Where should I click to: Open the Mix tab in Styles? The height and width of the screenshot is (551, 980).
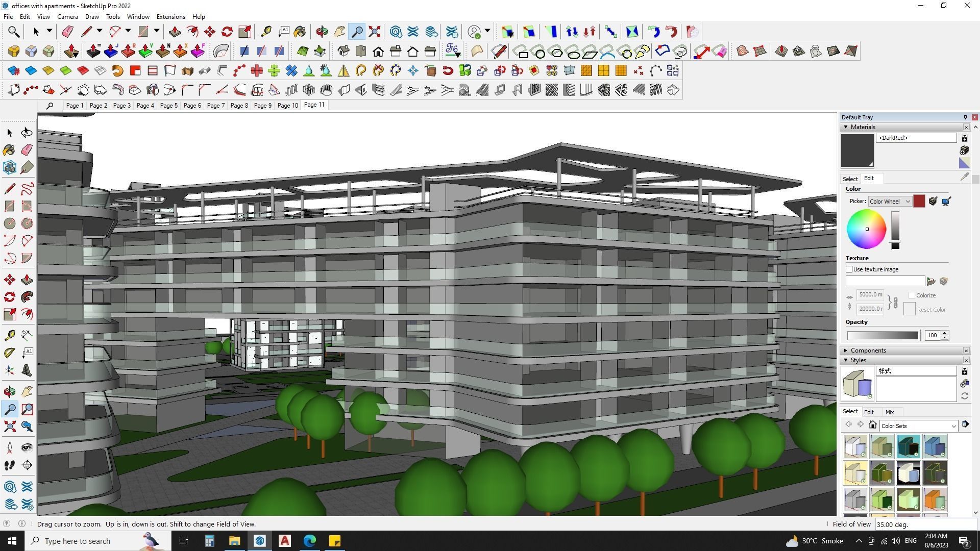(x=890, y=412)
